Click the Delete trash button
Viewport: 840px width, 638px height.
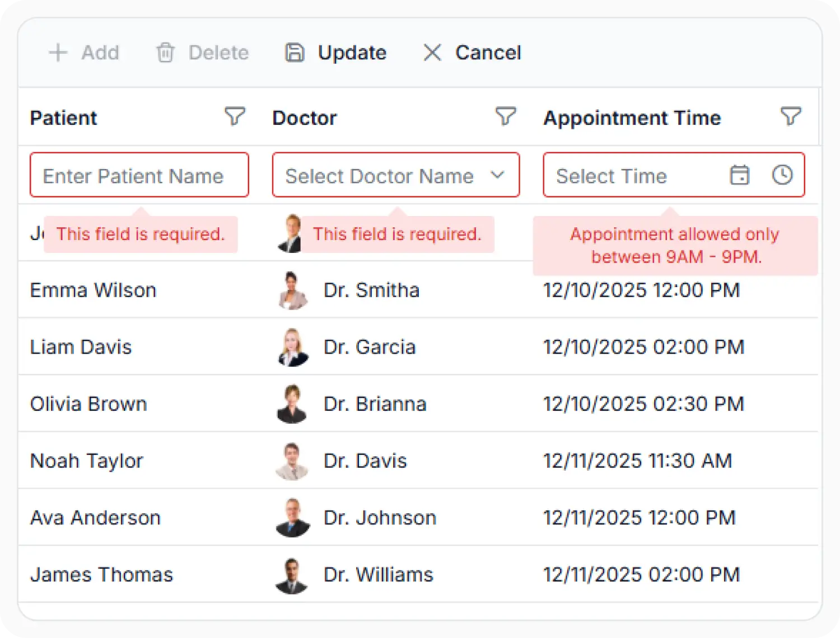[202, 53]
